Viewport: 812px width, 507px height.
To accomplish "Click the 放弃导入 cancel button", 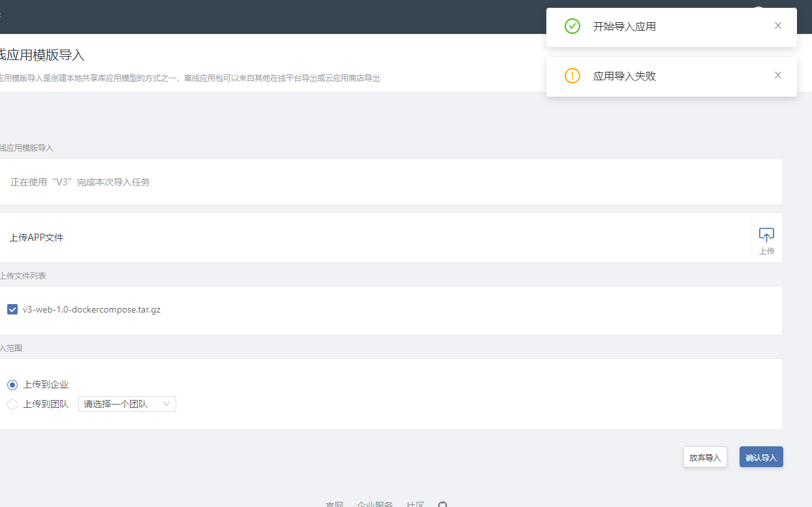I will tap(705, 457).
